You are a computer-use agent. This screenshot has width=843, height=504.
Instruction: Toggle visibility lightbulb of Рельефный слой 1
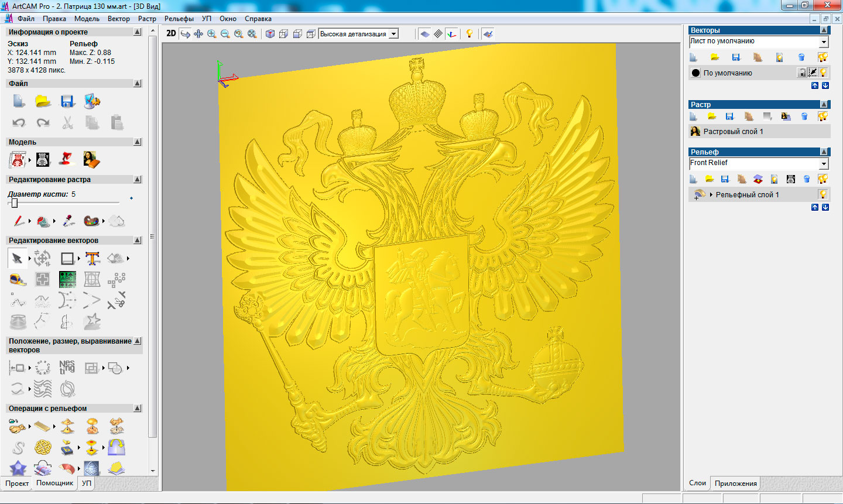[823, 194]
